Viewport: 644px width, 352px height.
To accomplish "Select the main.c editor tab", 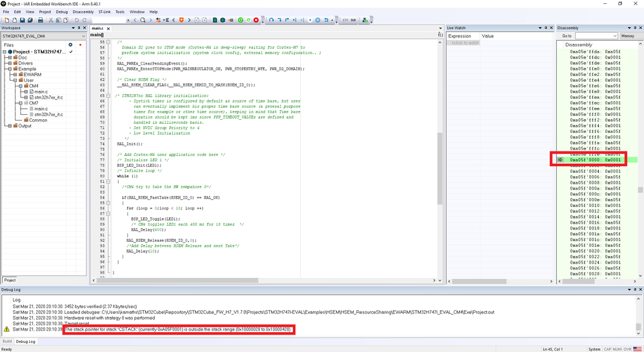I will 97,28.
